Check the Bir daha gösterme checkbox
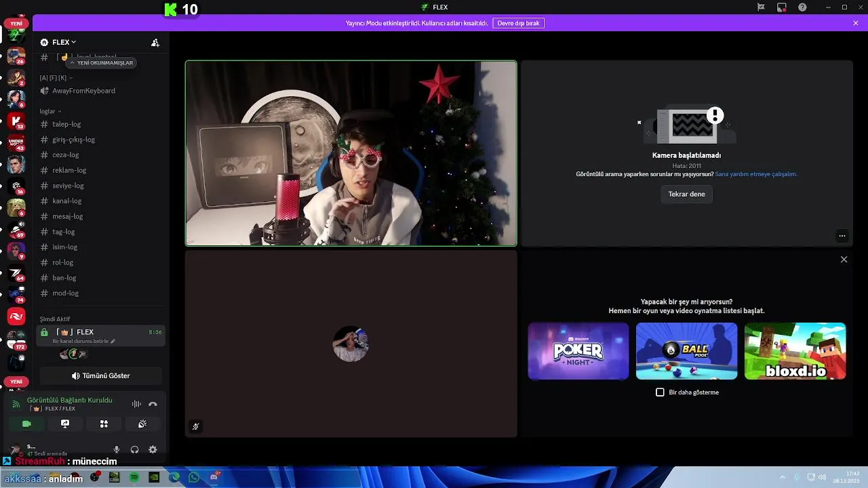Viewport: 868px width, 488px height. point(660,392)
